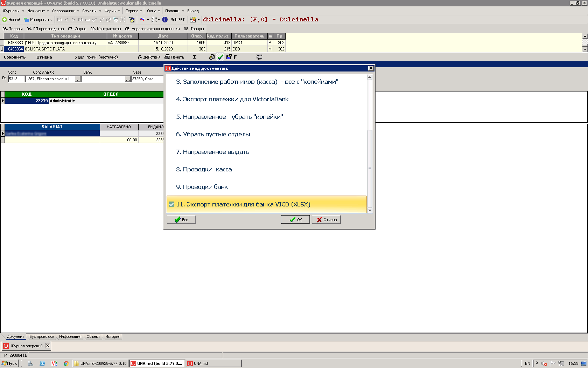Screen dimensions: 588x368
Task: Click the Sub SET toolbar item
Action: coord(177,20)
